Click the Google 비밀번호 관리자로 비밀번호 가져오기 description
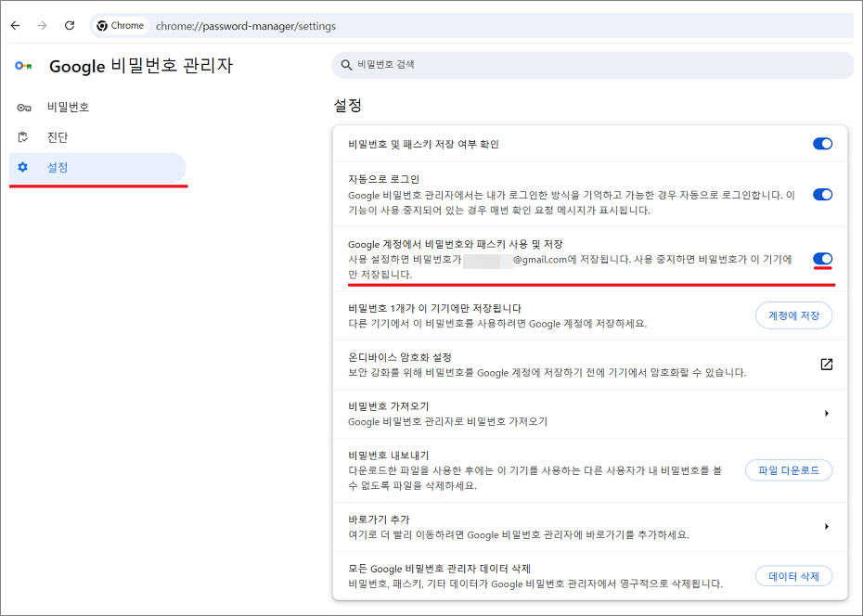The height and width of the screenshot is (616, 863). coord(448,422)
